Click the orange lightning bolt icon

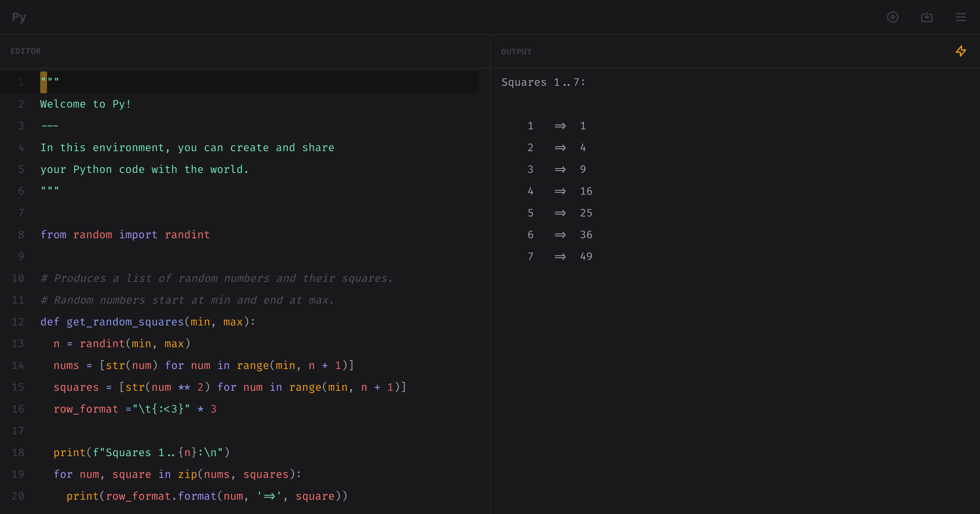coord(961,51)
